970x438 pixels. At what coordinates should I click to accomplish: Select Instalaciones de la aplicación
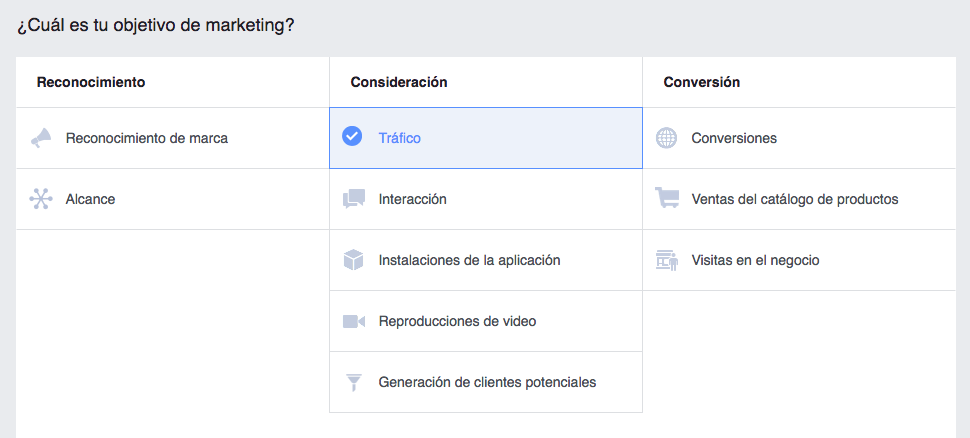point(469,260)
